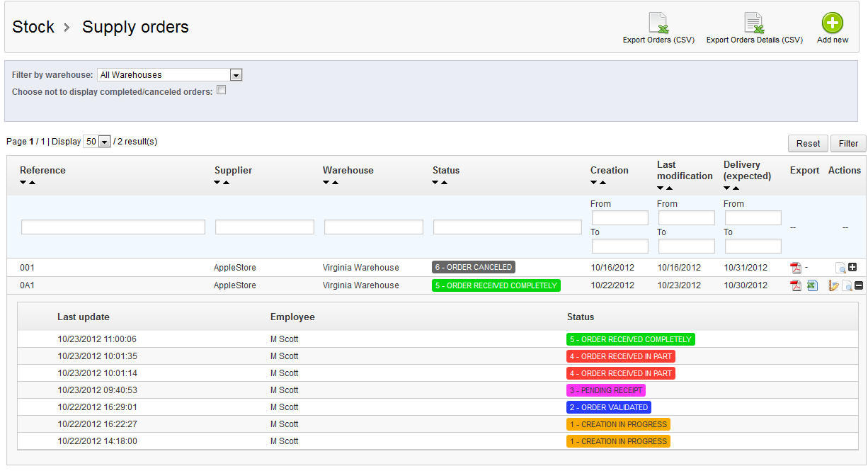Screen dimensions: 868x471
Task: Collapse history of order 0A1 with minus icon
Action: click(x=859, y=285)
